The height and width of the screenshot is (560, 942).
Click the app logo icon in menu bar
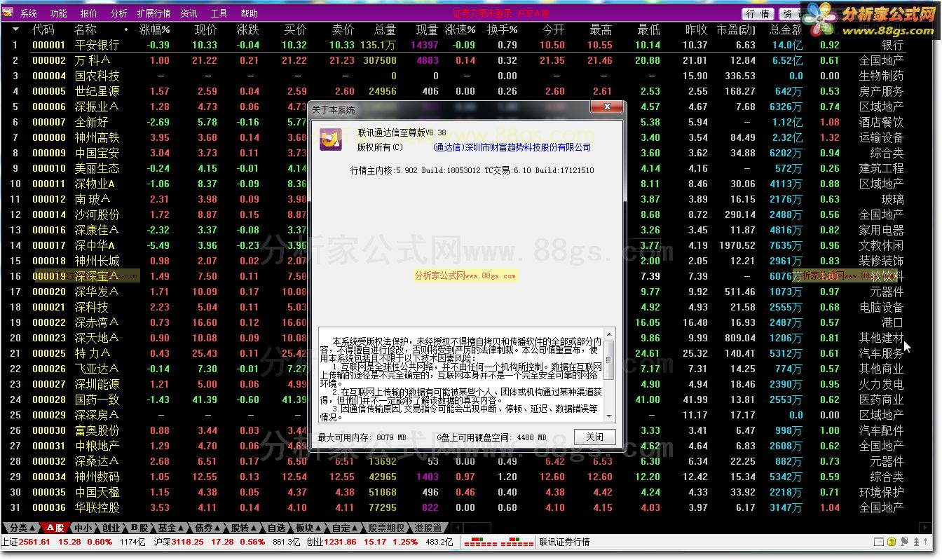[x=7, y=13]
